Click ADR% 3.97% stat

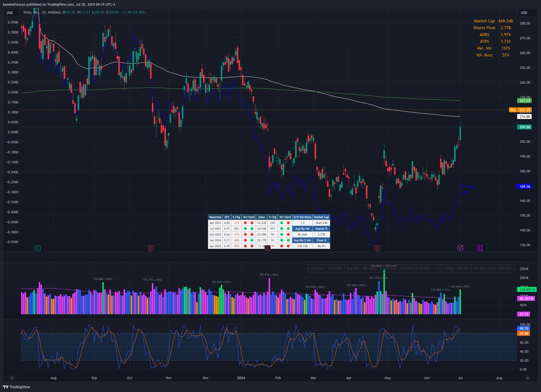(494, 34)
